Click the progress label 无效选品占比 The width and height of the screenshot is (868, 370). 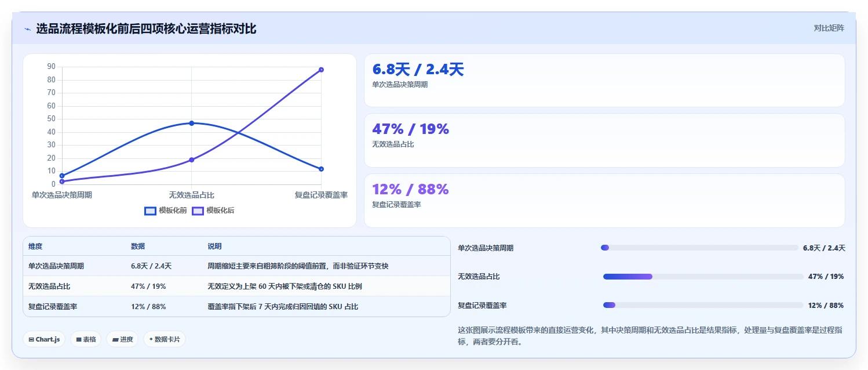[479, 277]
